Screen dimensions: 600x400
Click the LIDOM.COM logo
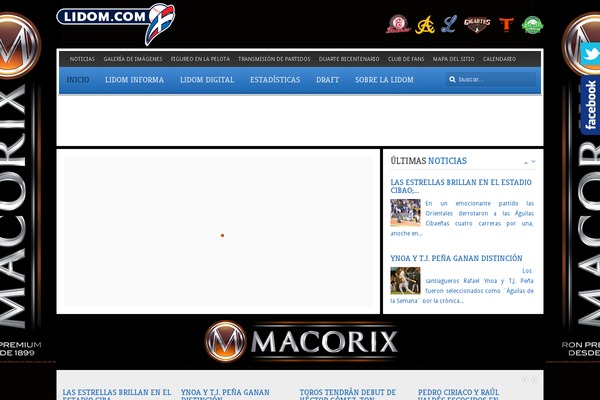pyautogui.click(x=116, y=23)
